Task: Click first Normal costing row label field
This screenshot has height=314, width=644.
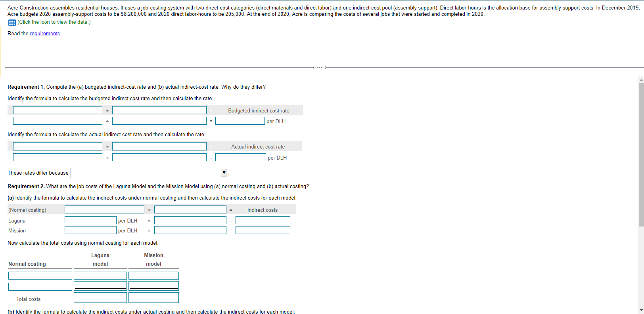Action: coord(40,276)
